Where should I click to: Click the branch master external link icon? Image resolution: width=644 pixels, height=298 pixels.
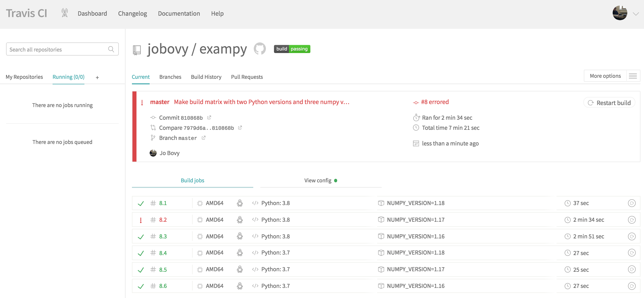(204, 137)
